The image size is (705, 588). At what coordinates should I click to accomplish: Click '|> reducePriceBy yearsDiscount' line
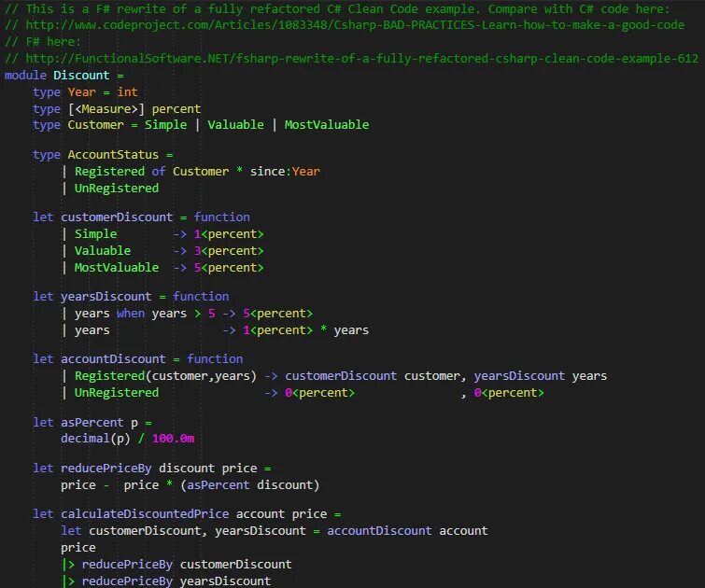[x=166, y=581]
